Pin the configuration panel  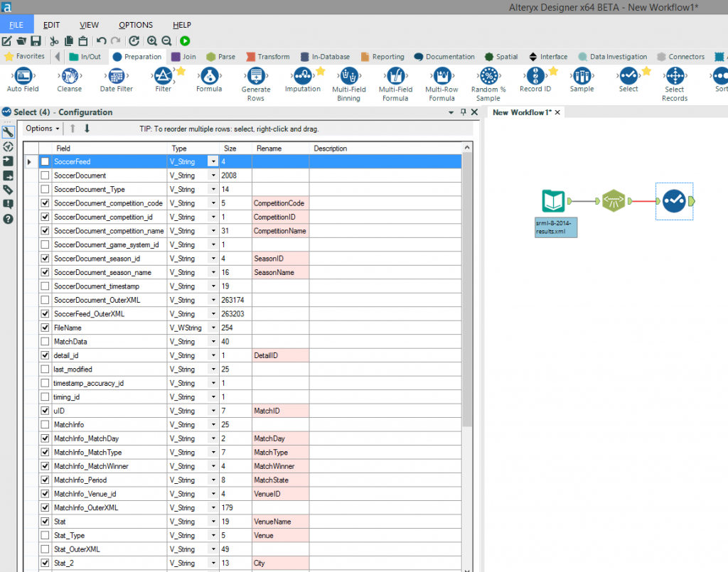(463, 112)
